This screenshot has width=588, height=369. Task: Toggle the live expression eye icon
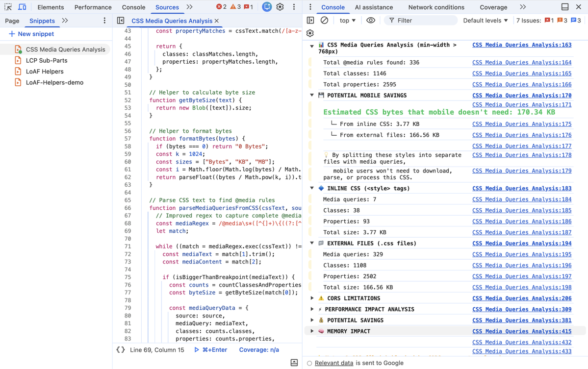coord(370,21)
